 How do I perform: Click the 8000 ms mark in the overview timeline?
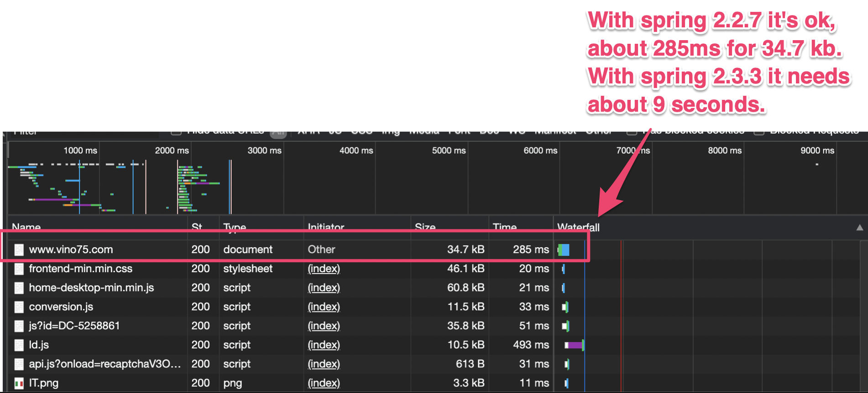(725, 150)
